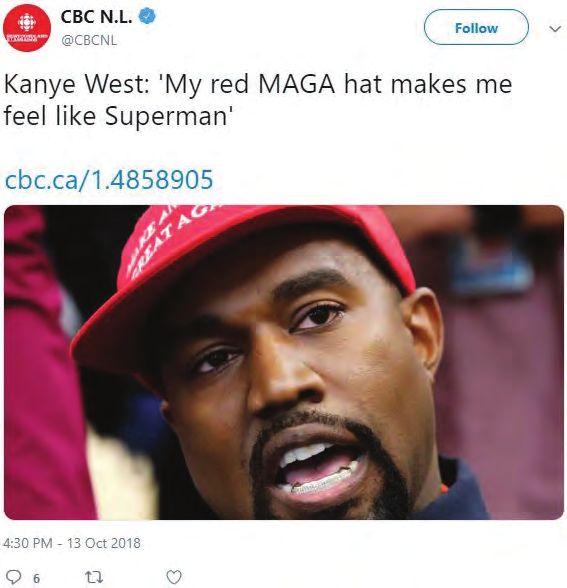This screenshot has width=567, height=588.
Task: Retweet this CBC N.L. post
Action: [94, 577]
